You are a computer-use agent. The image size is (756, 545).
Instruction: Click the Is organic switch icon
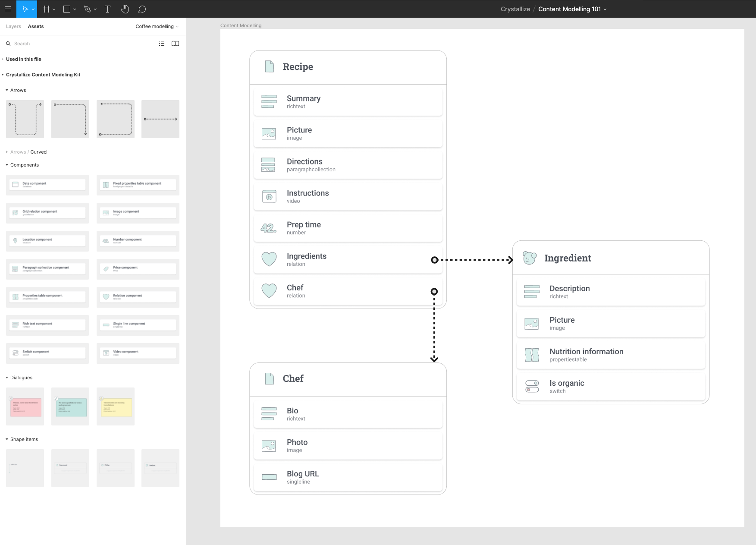pos(532,386)
